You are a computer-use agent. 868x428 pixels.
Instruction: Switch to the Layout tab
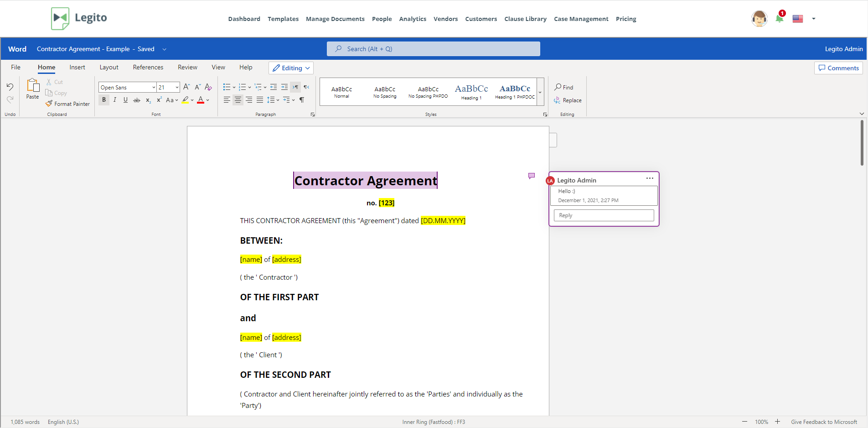pyautogui.click(x=109, y=67)
